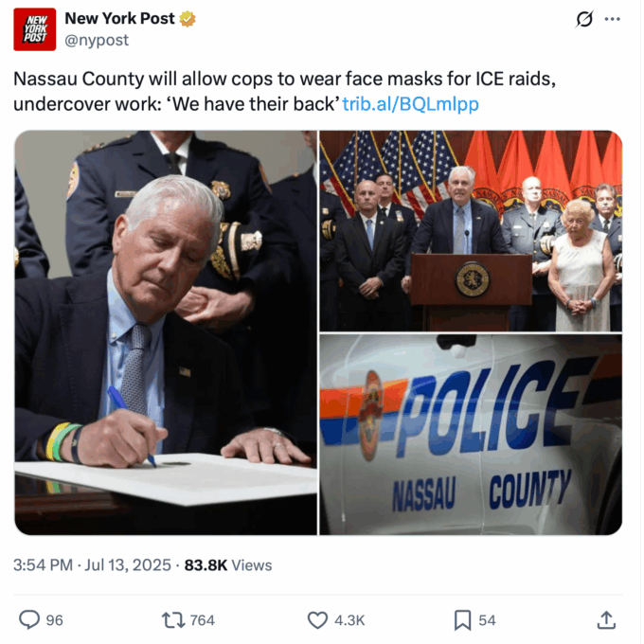
Task: Open the photo of man signing document
Action: tap(166, 332)
